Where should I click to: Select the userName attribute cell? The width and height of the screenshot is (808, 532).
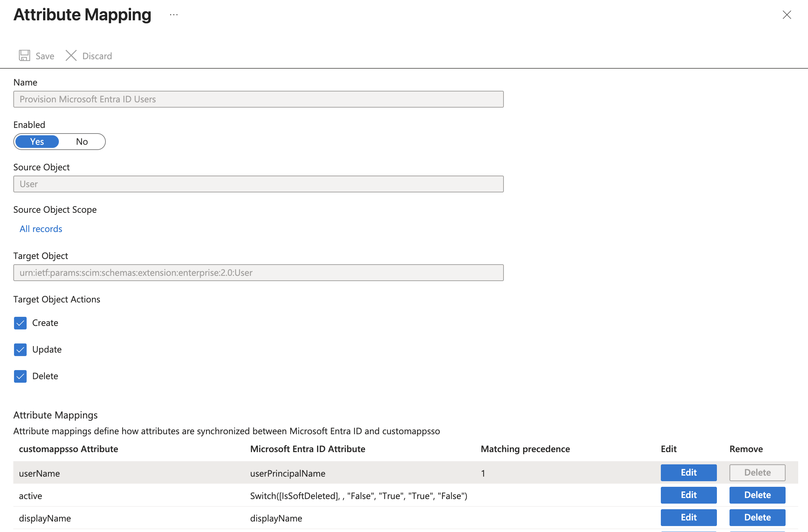(x=39, y=473)
